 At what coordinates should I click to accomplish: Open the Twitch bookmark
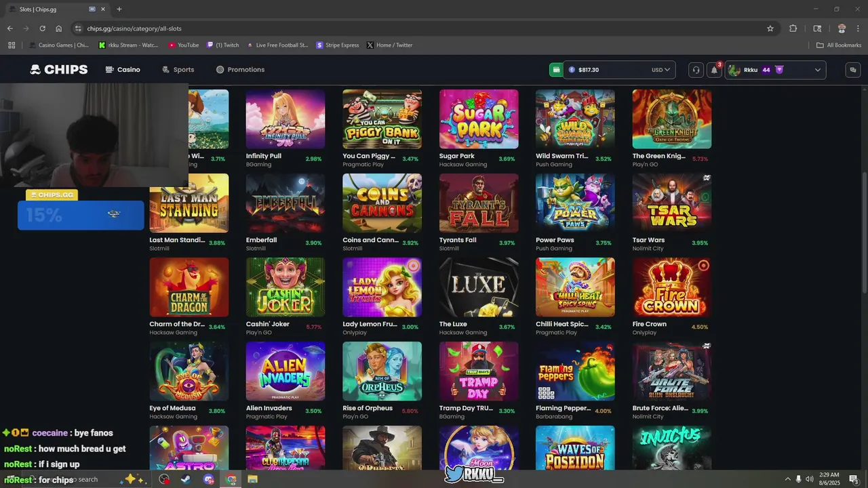(x=223, y=45)
